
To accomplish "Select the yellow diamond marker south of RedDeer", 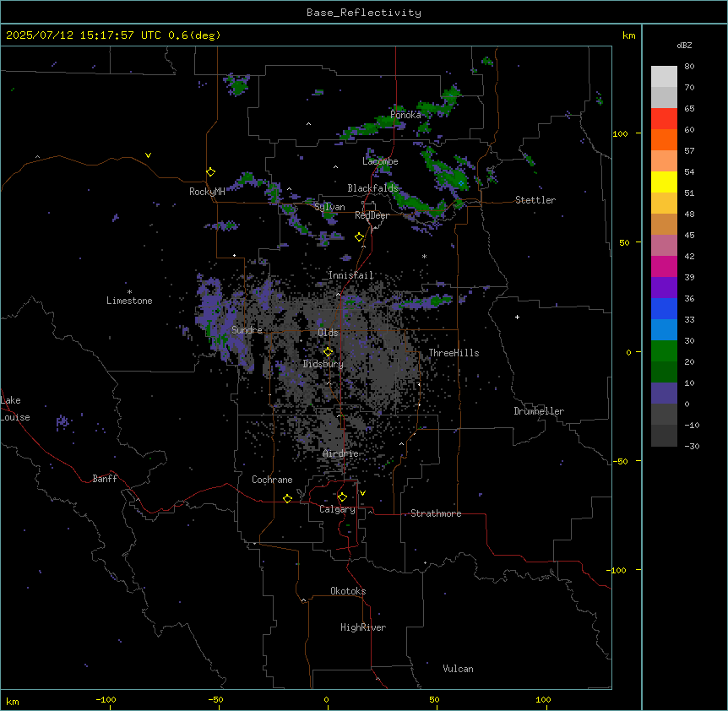I will (360, 237).
